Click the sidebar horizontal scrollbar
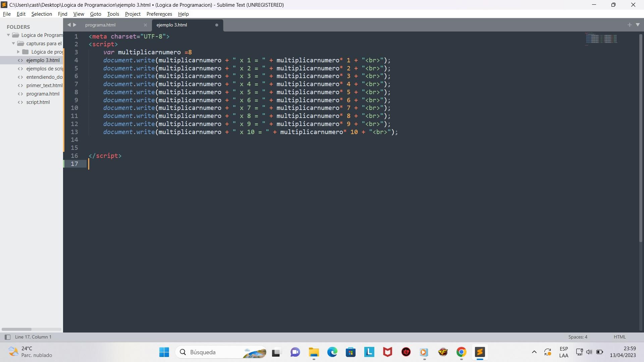 pos(16,329)
